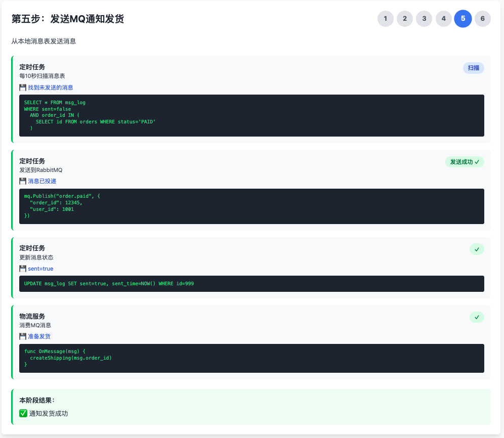This screenshot has height=438, width=504.
Task: Click floppy disk icon beside 消息已投递
Action: [23, 181]
